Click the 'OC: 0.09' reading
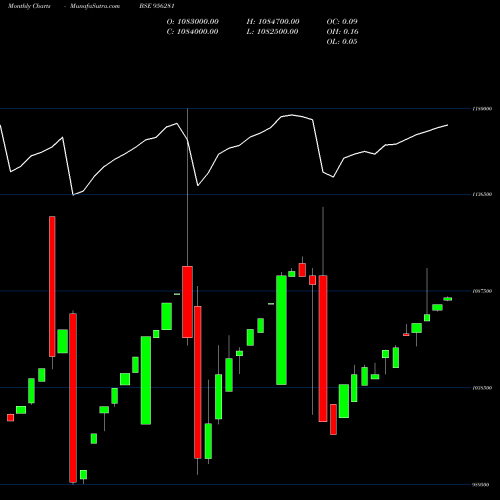This screenshot has width=500, height=500. 342,22
